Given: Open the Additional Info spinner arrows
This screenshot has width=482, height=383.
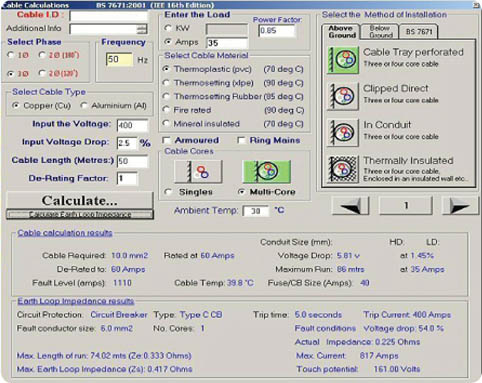Looking at the screenshot, I should point(142,29).
